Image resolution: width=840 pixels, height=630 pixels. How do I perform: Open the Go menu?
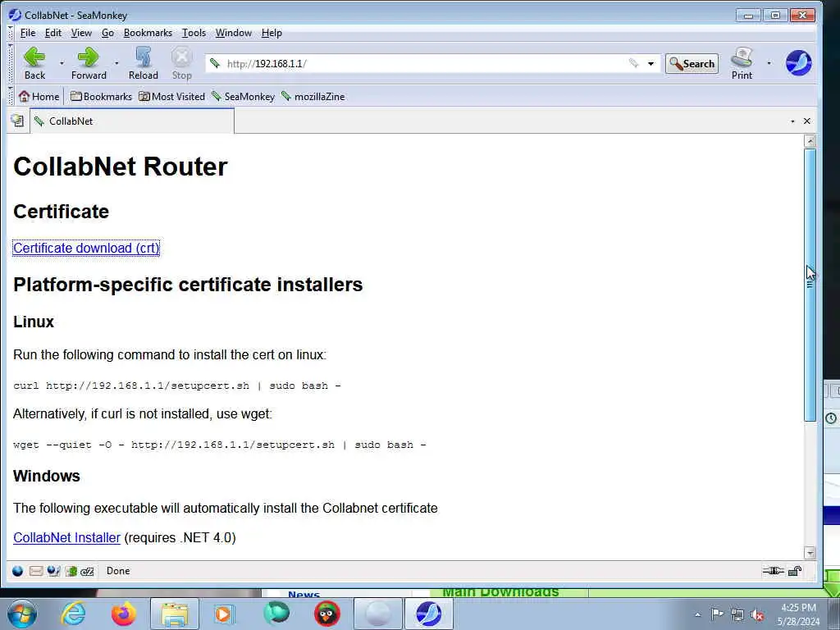click(x=107, y=33)
